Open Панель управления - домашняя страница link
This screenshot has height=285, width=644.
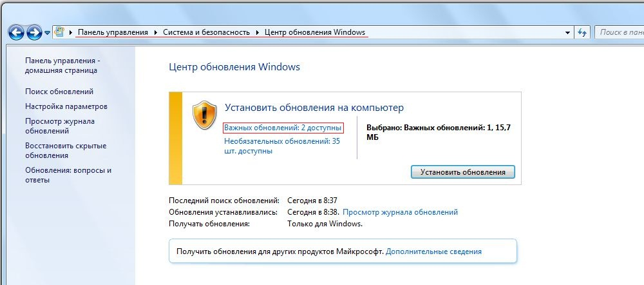pos(62,65)
